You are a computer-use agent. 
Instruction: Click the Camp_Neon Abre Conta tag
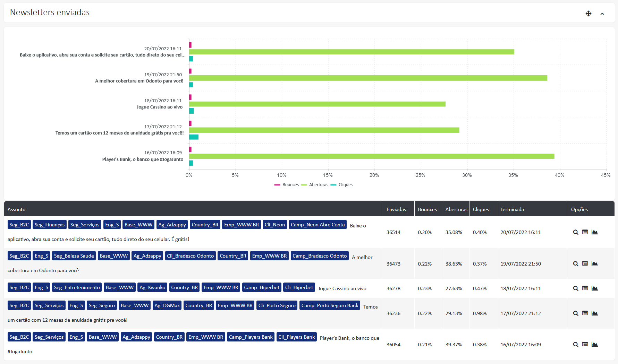click(318, 225)
